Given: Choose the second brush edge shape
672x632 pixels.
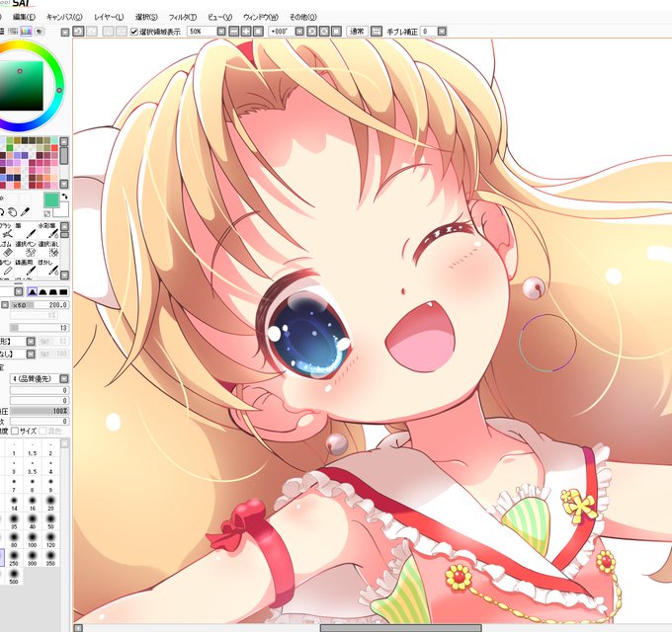Looking at the screenshot, I should (x=42, y=292).
